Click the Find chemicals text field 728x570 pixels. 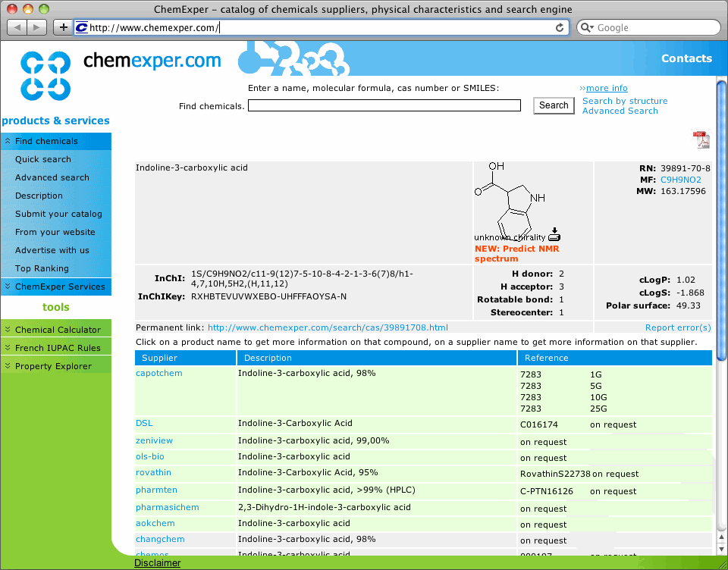(384, 106)
